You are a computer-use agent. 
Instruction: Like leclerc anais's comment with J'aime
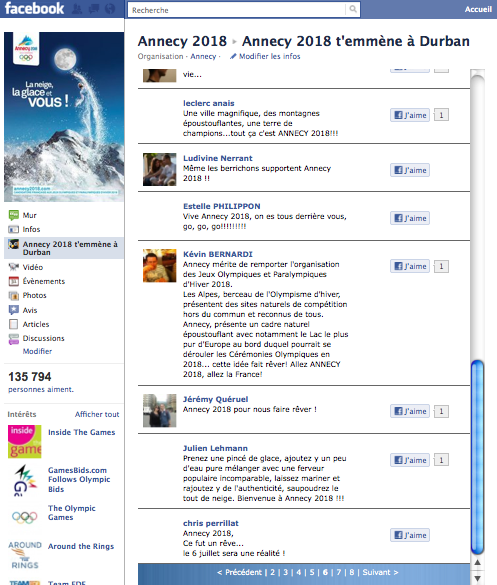pyautogui.click(x=410, y=115)
